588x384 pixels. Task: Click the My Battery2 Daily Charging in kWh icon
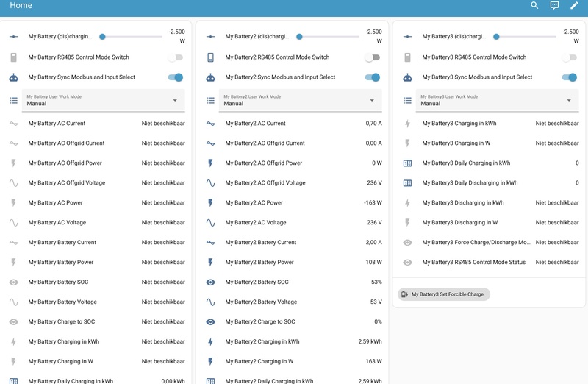click(x=210, y=380)
